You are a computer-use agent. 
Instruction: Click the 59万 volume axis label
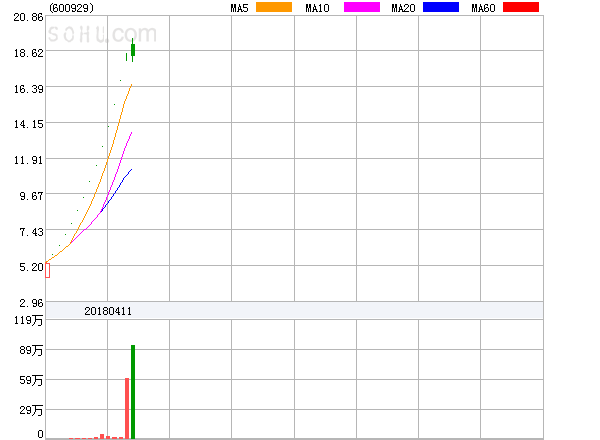(31, 380)
